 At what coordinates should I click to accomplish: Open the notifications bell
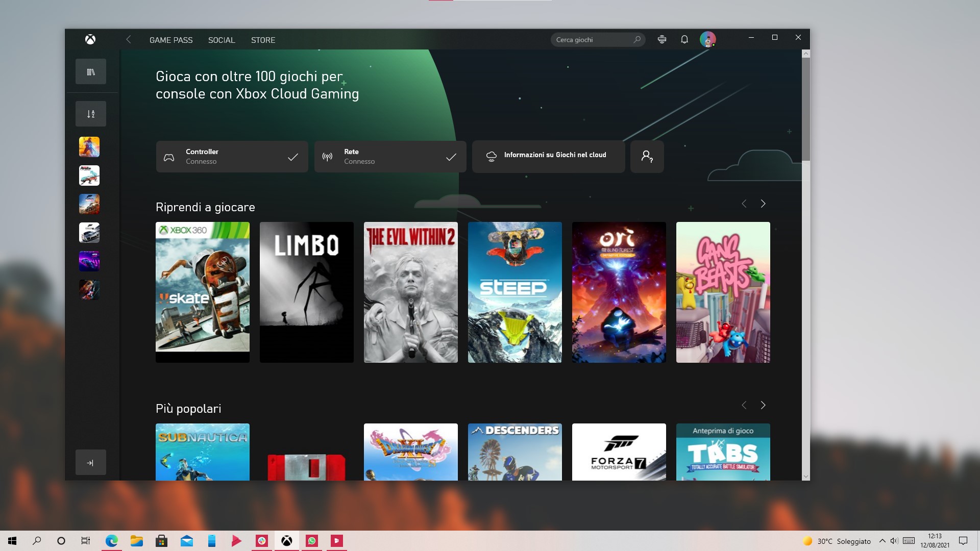684,39
